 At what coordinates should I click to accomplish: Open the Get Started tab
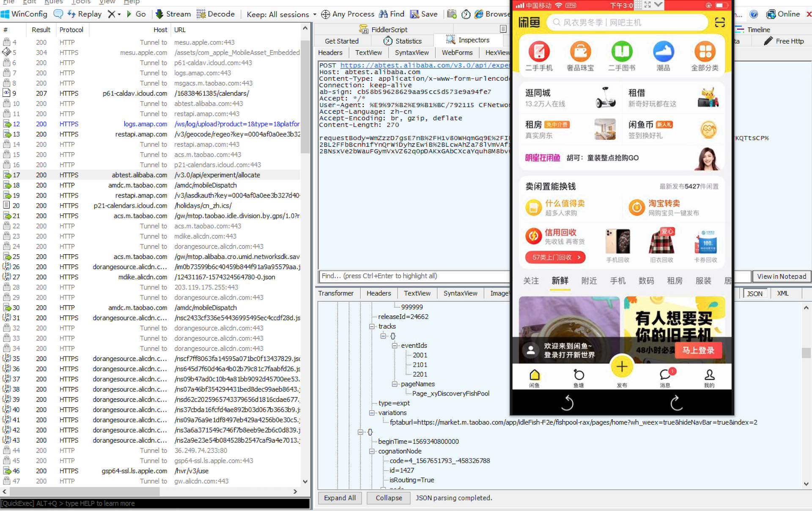pos(342,41)
